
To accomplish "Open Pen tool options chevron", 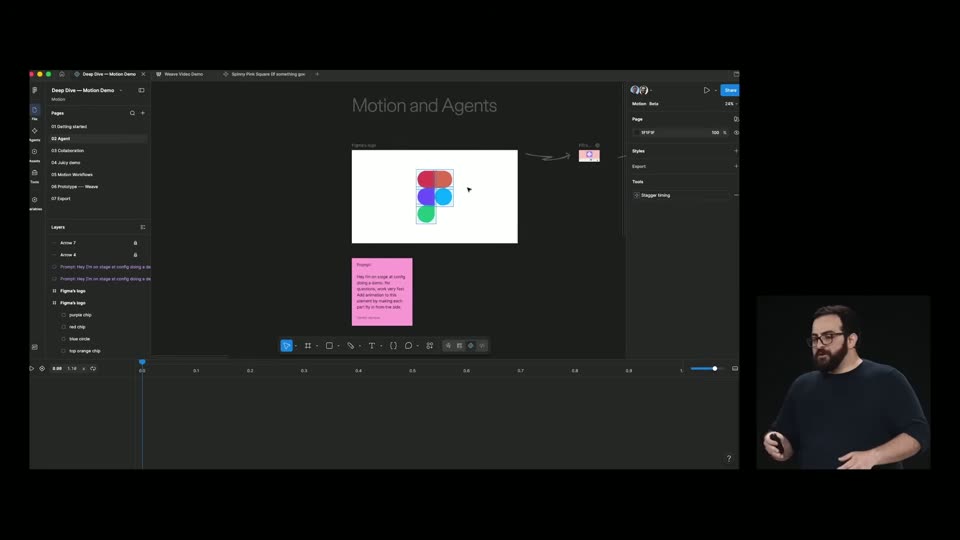I will tap(360, 346).
